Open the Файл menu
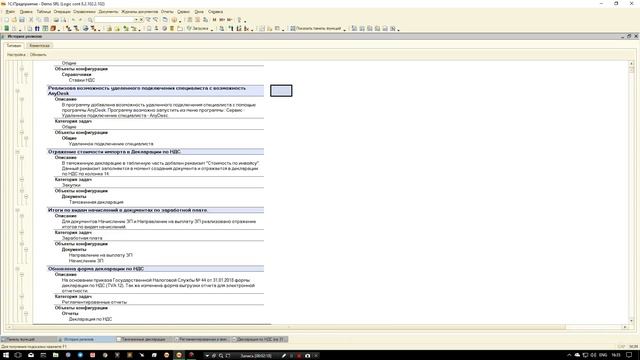Image resolution: width=640 pixels, height=360 pixels. point(10,12)
